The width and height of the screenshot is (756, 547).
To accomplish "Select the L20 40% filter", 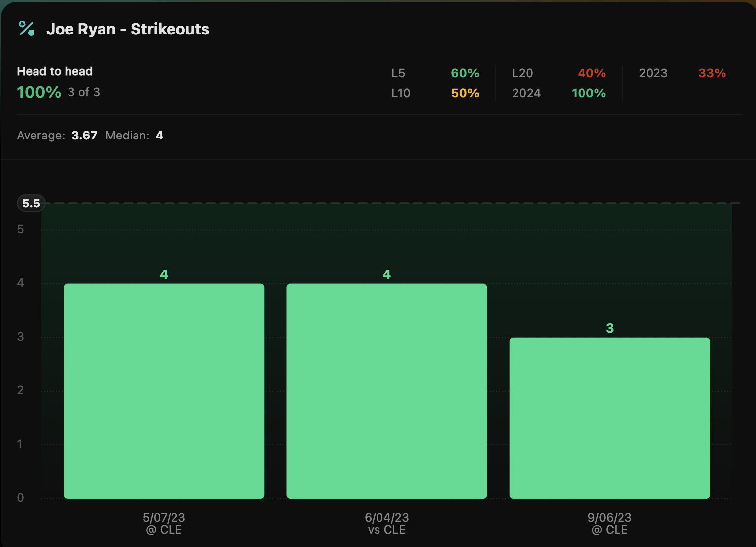I will (x=558, y=73).
